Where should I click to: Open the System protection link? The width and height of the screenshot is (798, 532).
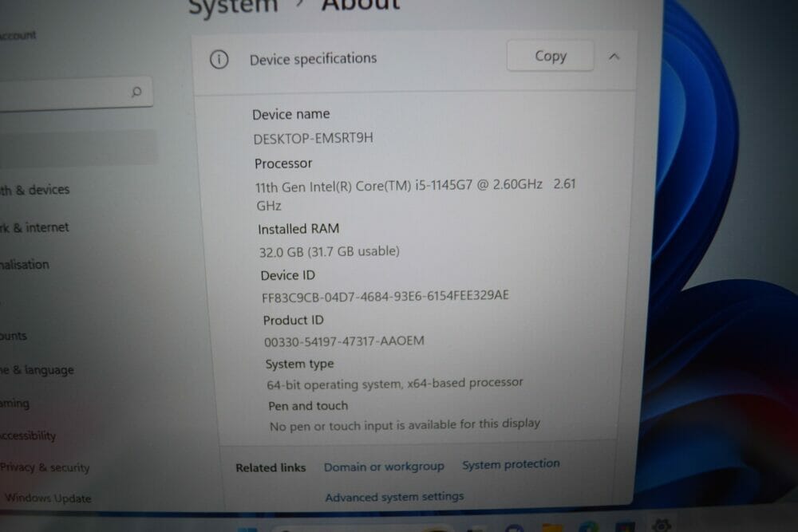tap(511, 464)
